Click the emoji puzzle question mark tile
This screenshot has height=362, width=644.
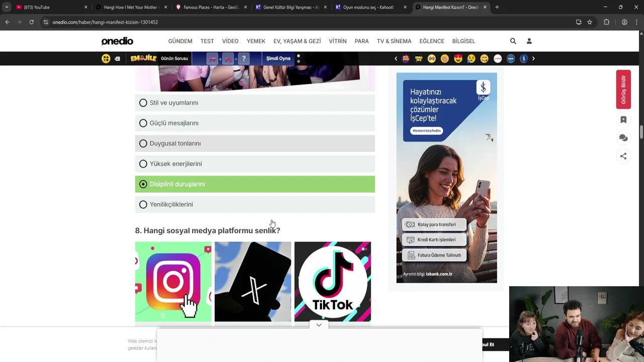coord(244,59)
